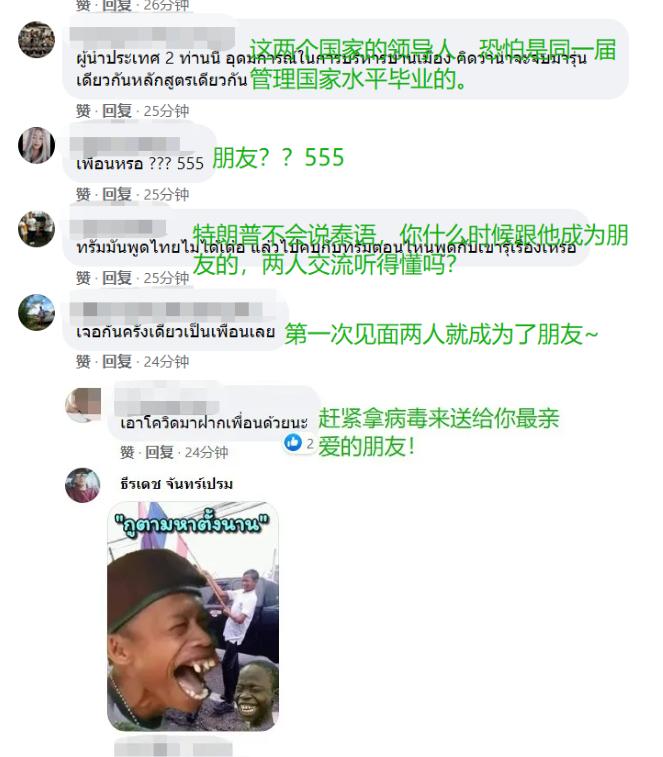
Task: Open avatar of the covid reply commenter
Action: coord(83,405)
